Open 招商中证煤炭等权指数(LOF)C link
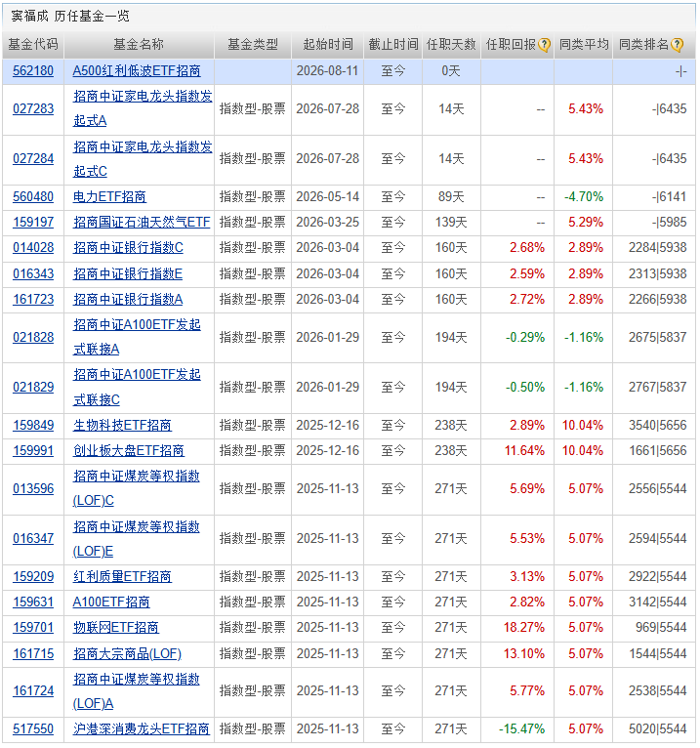Viewport: 700px width, 748px height. pos(136,488)
